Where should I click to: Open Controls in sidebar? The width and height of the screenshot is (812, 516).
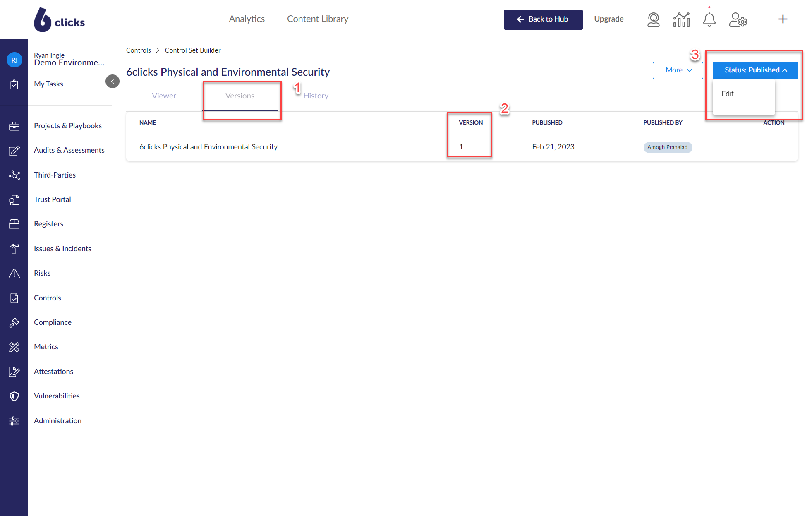48,298
